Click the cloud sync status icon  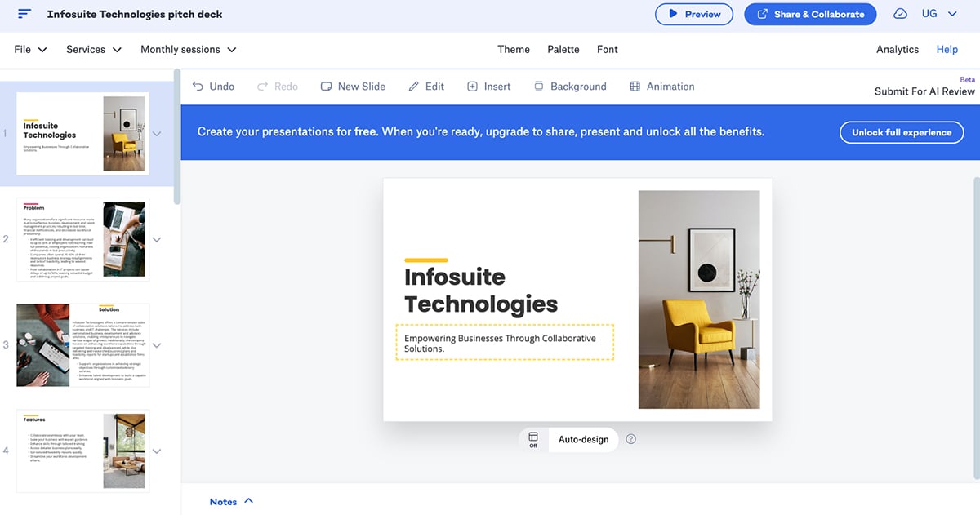click(x=900, y=14)
